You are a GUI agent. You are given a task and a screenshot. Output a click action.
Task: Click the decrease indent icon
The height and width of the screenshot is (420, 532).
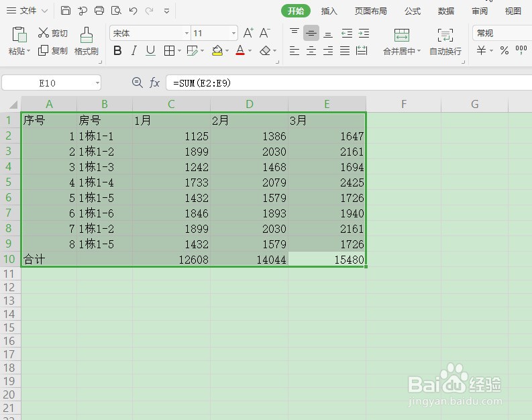[x=347, y=33]
